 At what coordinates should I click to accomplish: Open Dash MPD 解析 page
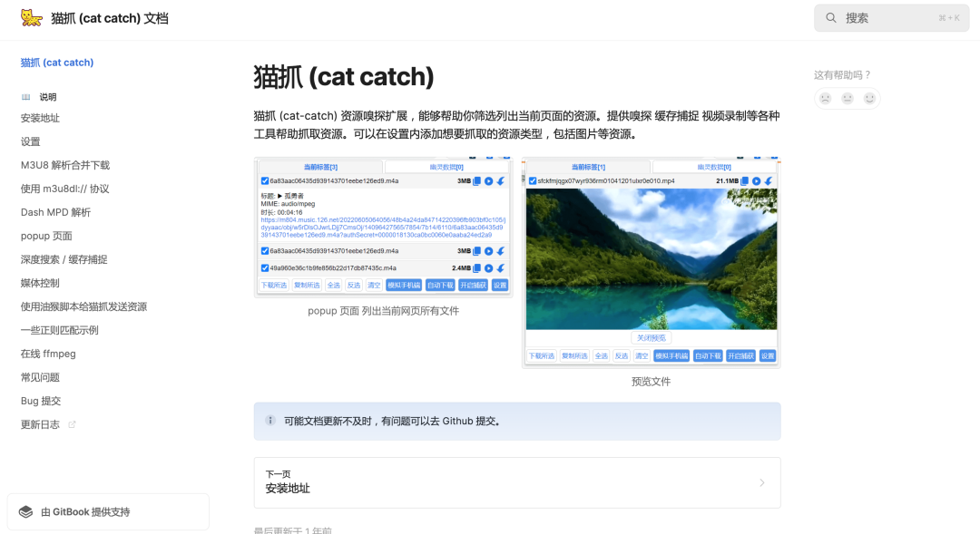coord(55,212)
